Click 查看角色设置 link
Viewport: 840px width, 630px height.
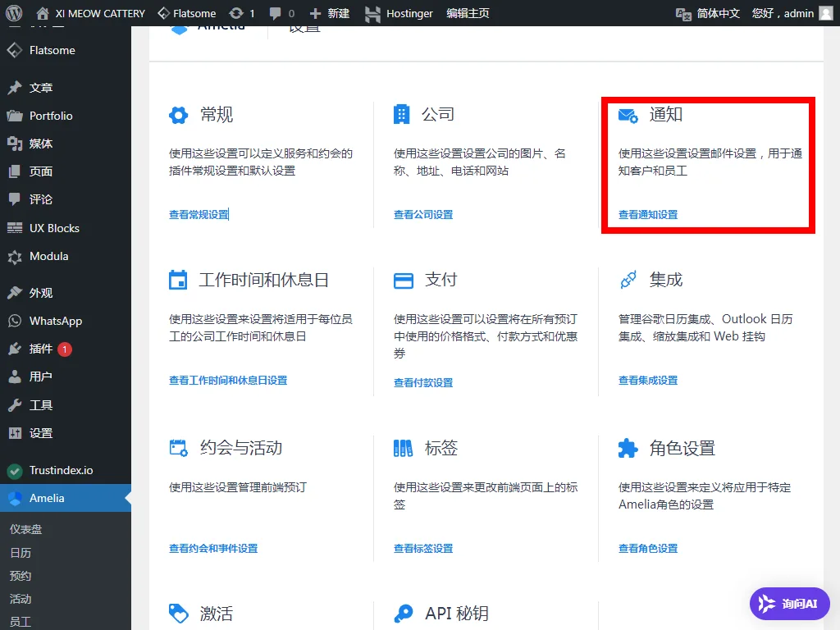648,549
